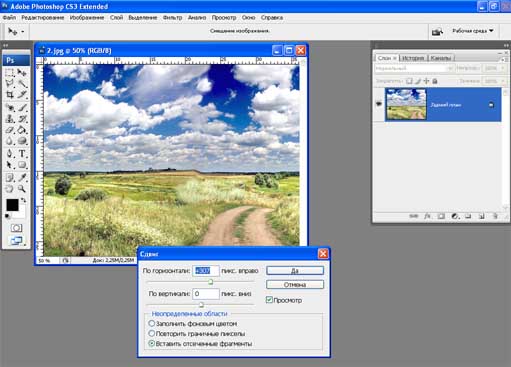This screenshot has width=511, height=367.
Task: Toggle the Просмотр preview checkbox
Action: pos(269,300)
